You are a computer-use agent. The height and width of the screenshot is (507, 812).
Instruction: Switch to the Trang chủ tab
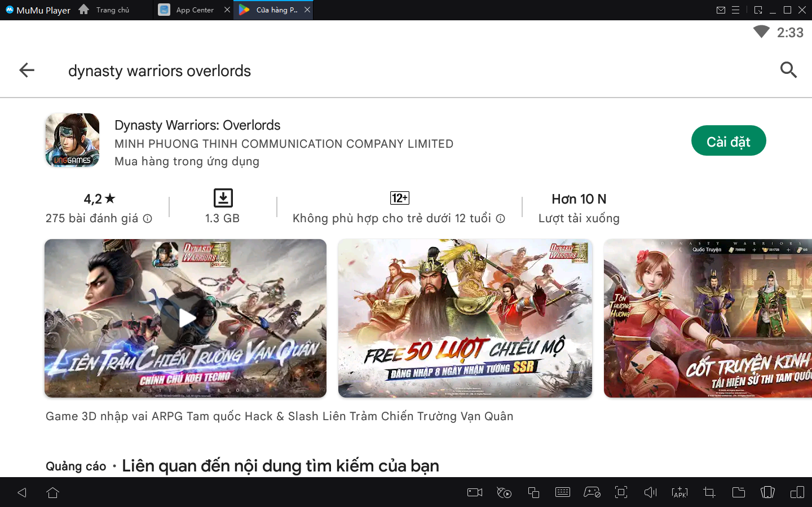[x=112, y=10]
